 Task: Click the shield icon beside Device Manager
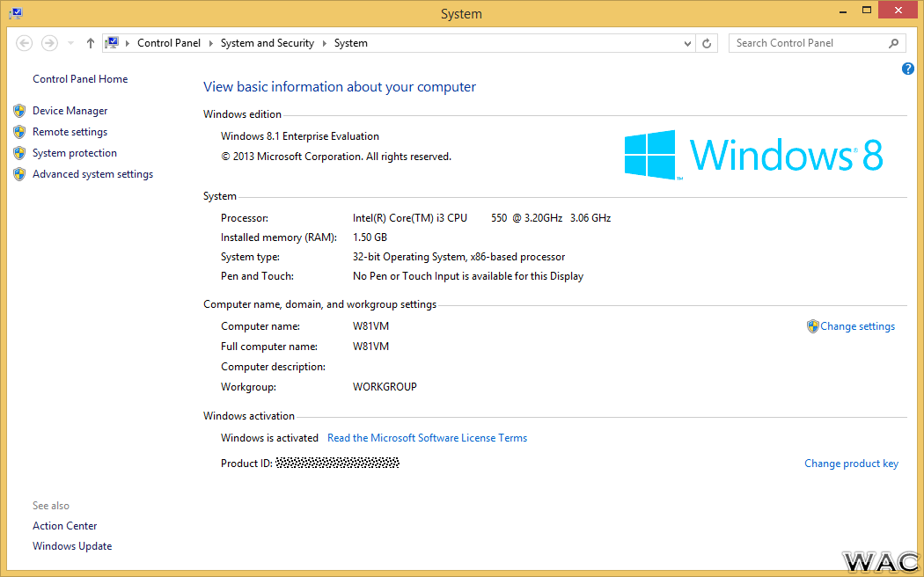19,111
